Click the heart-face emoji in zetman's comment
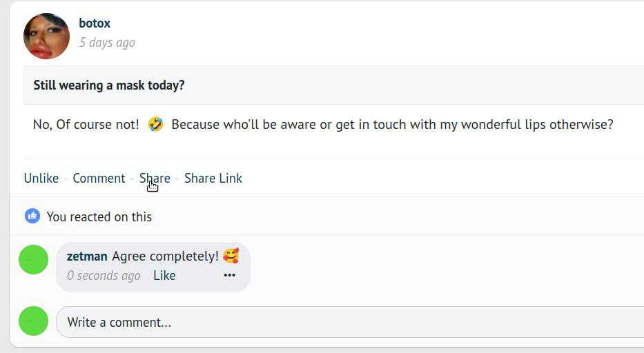This screenshot has height=353, width=644. [x=231, y=256]
